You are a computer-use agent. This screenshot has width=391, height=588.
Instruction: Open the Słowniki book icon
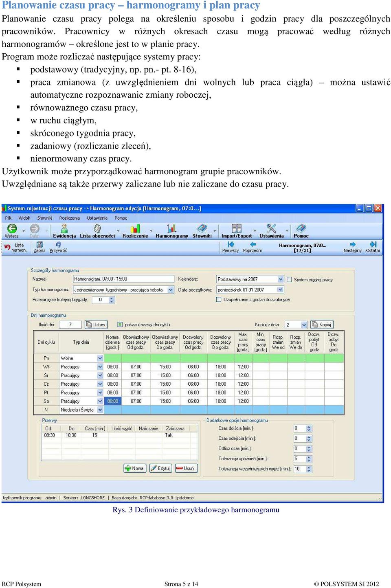pyautogui.click(x=202, y=228)
